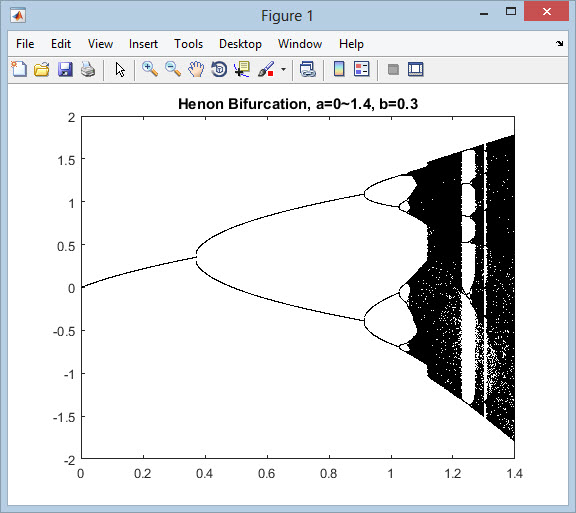576x513 pixels.
Task: Open a file with the folder icon
Action: coord(42,69)
